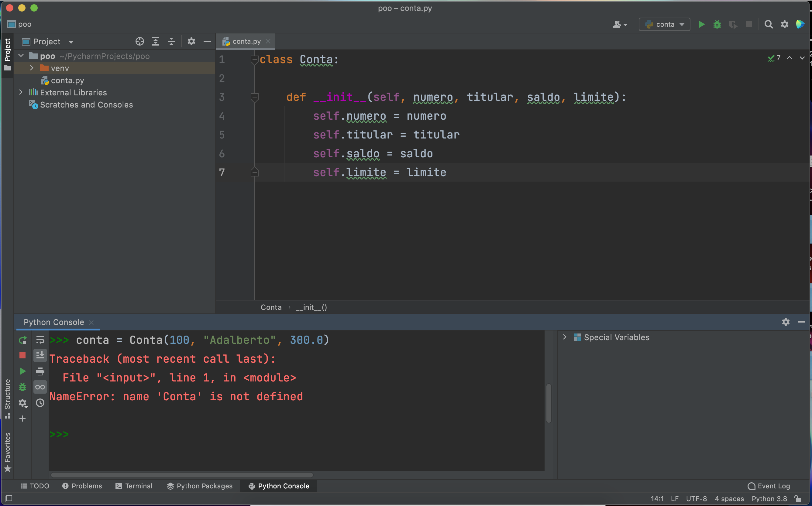The image size is (812, 506).
Task: Open console settings gear with dropdown
Action: point(22,403)
